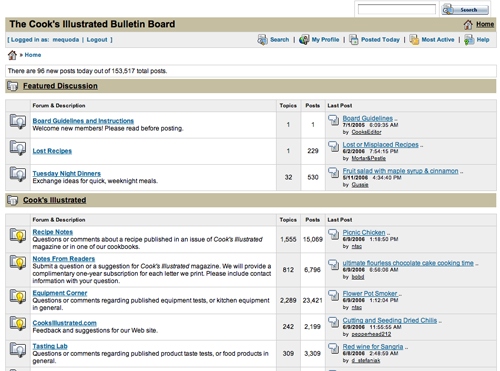Open the CooksIllustrated.com forum
The width and height of the screenshot is (500, 371).
click(x=65, y=323)
